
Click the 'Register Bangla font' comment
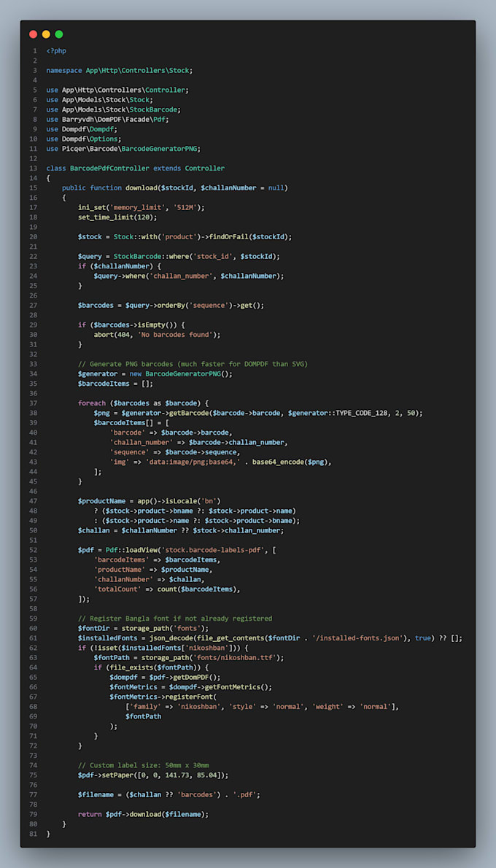(175, 618)
